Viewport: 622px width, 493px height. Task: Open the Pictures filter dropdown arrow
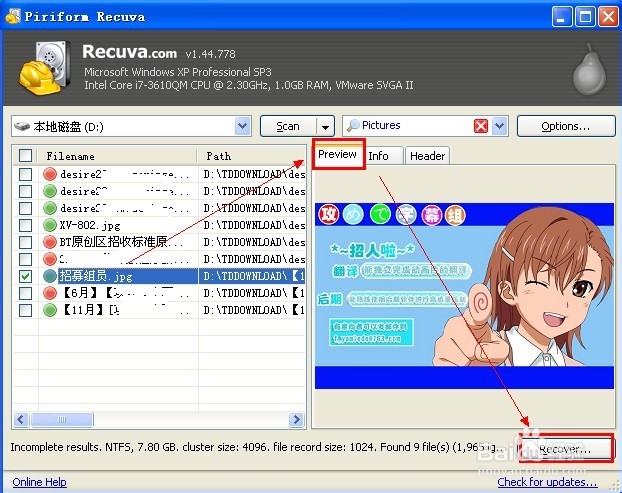(499, 127)
